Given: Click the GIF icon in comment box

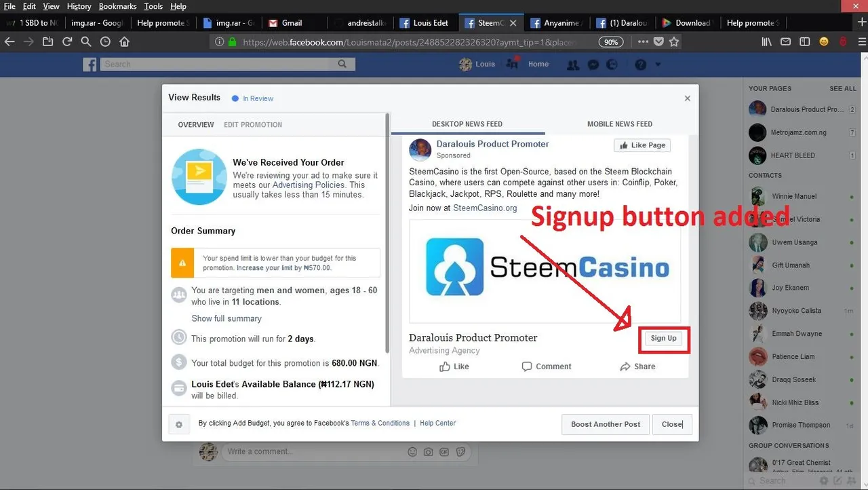Looking at the screenshot, I should pos(445,451).
